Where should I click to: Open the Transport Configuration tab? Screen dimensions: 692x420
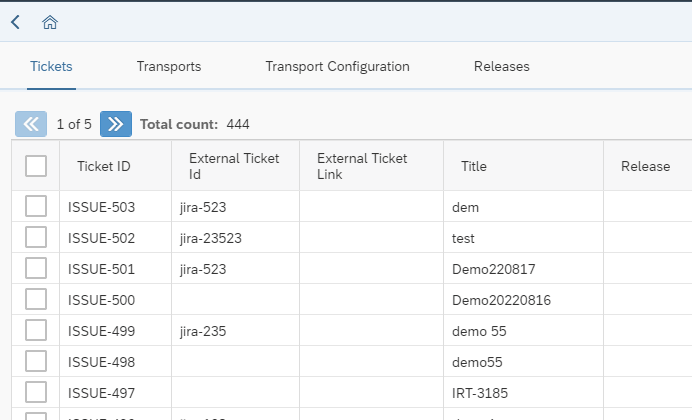pos(338,66)
